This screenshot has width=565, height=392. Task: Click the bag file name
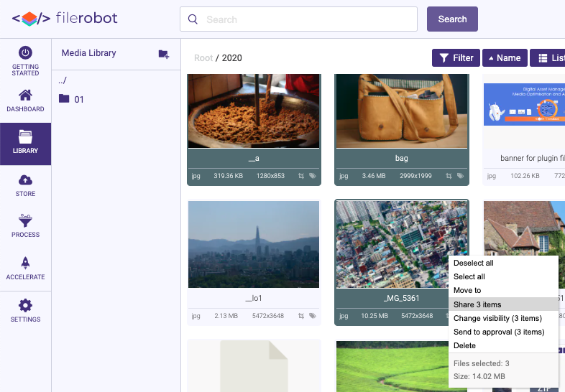[x=401, y=158]
